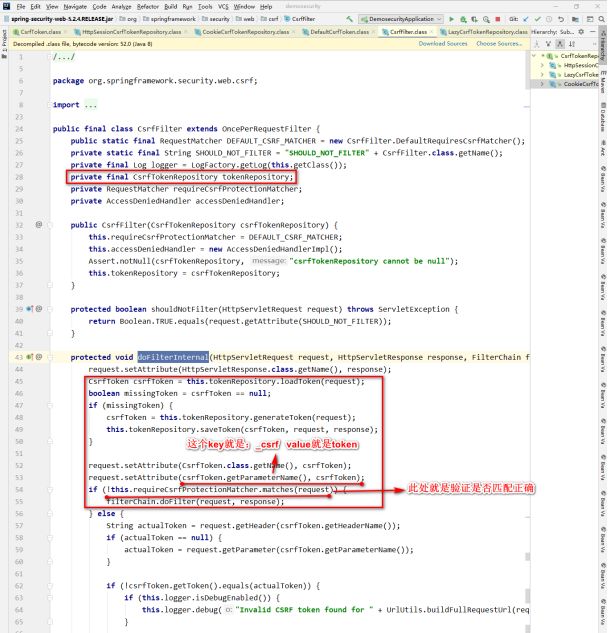Click the Build project hammer icon
This screenshot has height=633, width=609.
point(349,19)
